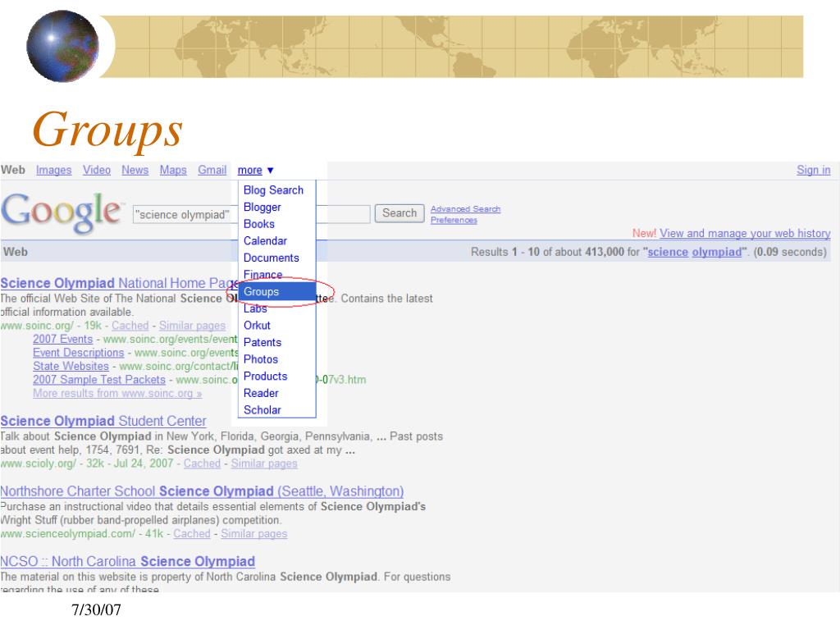Viewport: 840px width, 630px height.
Task: Select Orkut in the more menu
Action: tap(257, 325)
